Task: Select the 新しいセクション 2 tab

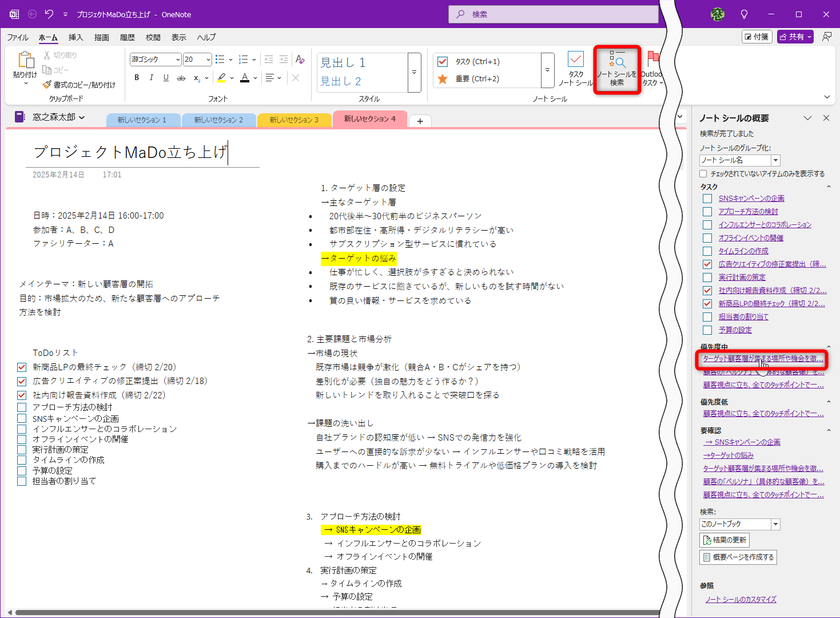Action: click(219, 119)
